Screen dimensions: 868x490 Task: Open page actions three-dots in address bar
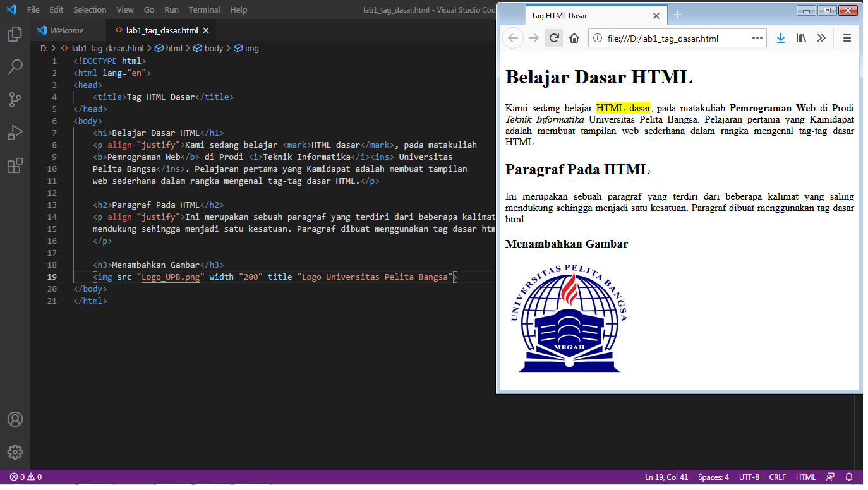click(x=757, y=38)
